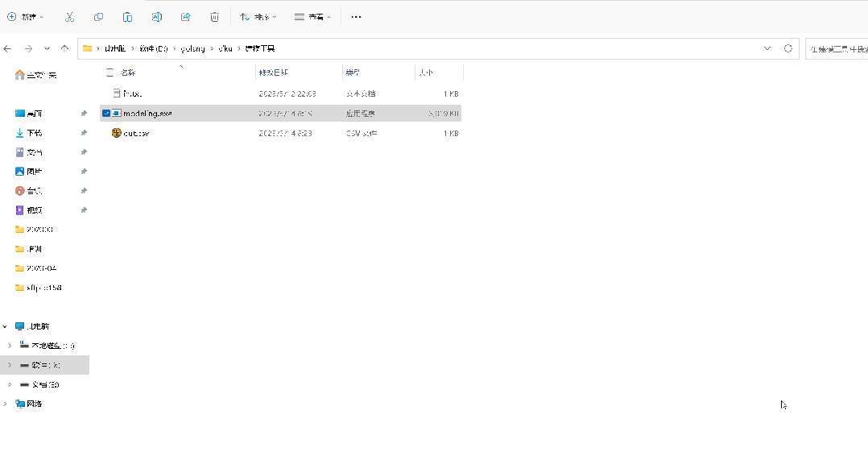Click the Paste clipboard icon in toolbar

point(127,17)
